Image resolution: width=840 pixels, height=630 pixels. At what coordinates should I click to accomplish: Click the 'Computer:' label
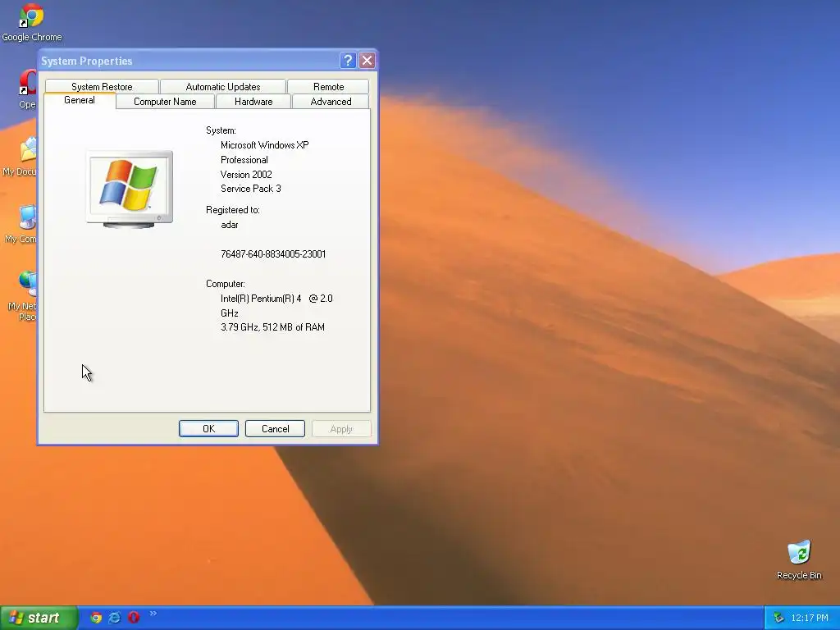click(226, 284)
